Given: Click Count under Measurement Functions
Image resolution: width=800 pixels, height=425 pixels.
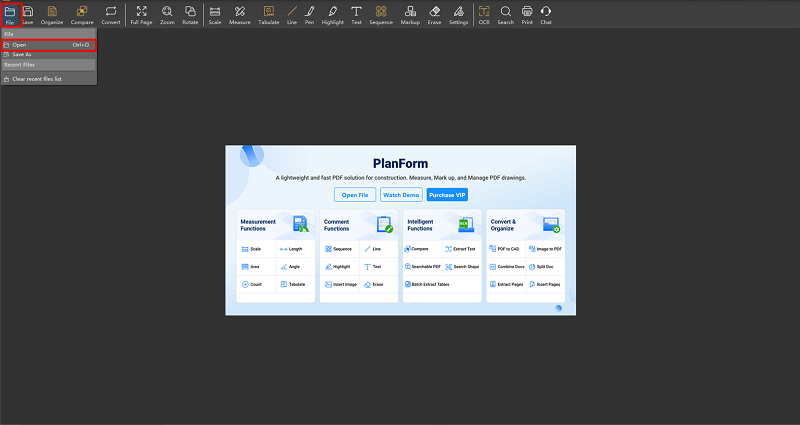Looking at the screenshot, I should coord(252,285).
